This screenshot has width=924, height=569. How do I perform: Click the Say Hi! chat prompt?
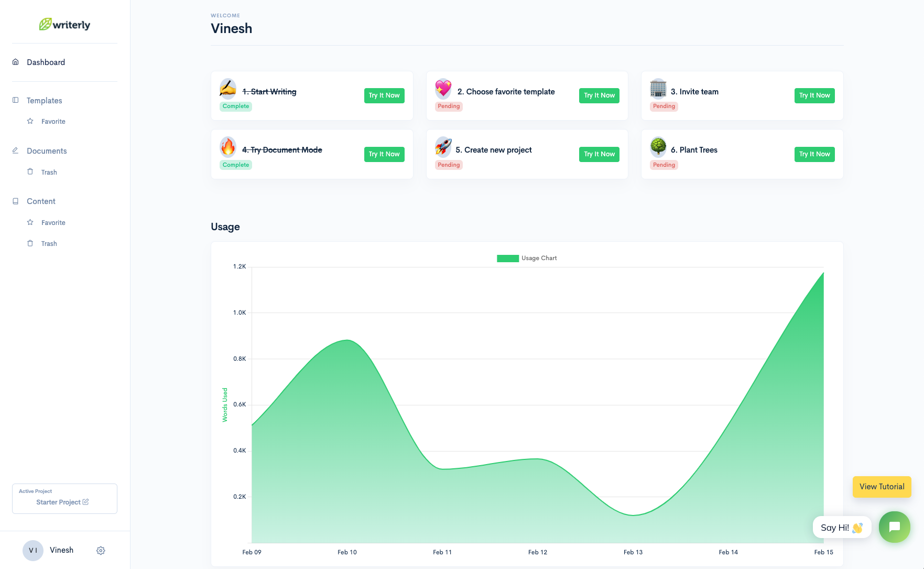pos(841,528)
